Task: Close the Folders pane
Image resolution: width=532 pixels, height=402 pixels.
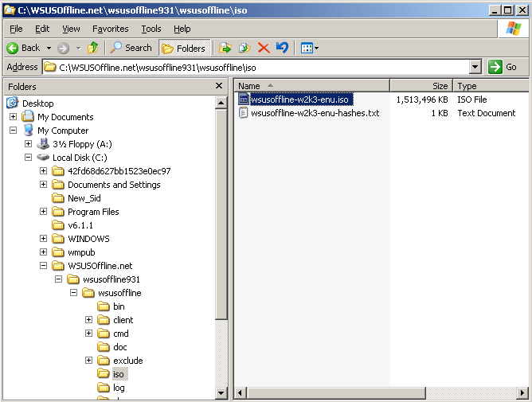Action: point(219,86)
